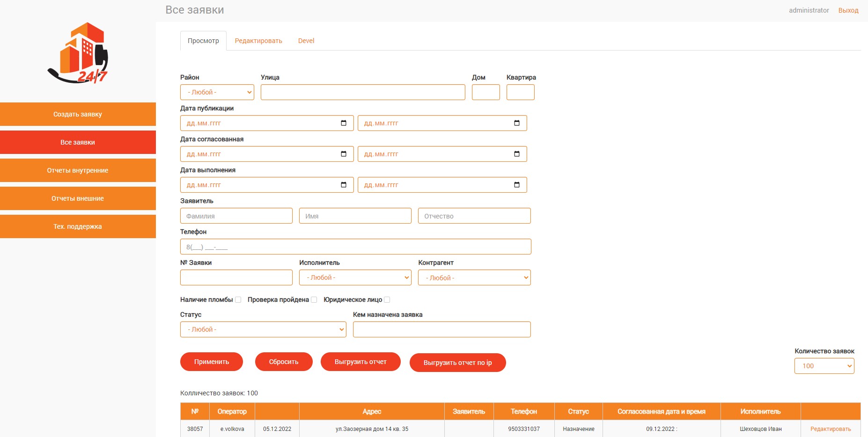Image resolution: width=868 pixels, height=437 pixels.
Task: Sort table by Телефон column header
Action: (x=524, y=411)
